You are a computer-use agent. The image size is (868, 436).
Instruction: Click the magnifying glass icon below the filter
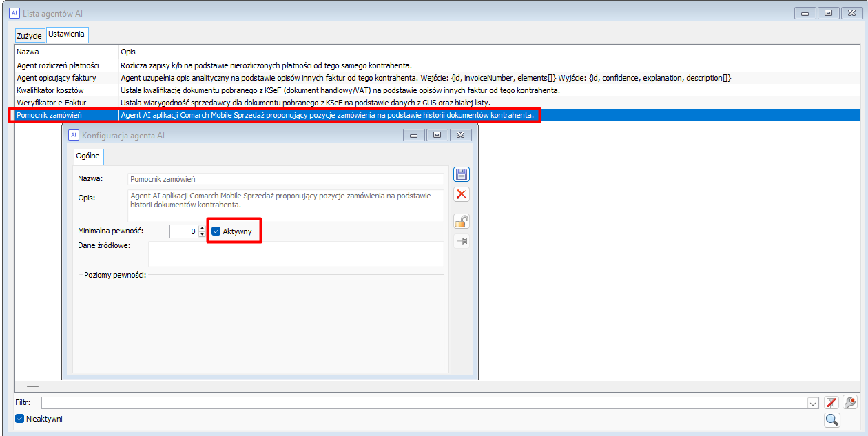[x=831, y=419]
